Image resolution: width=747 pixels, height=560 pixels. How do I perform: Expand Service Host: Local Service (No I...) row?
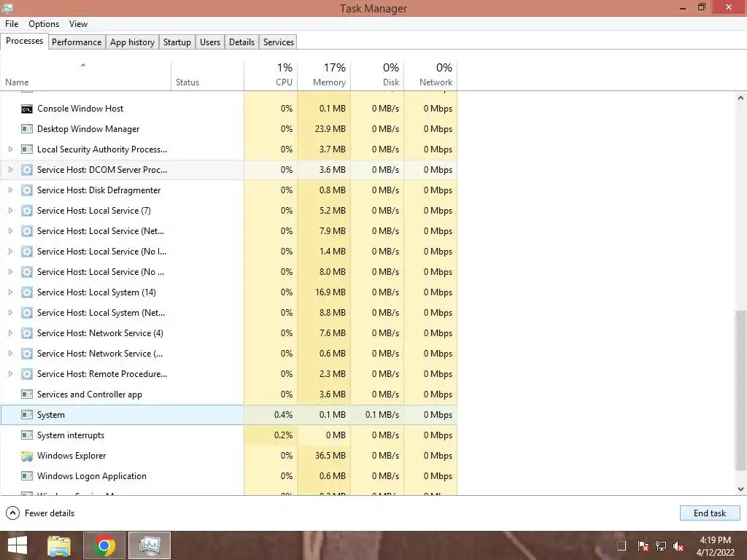pyautogui.click(x=10, y=252)
